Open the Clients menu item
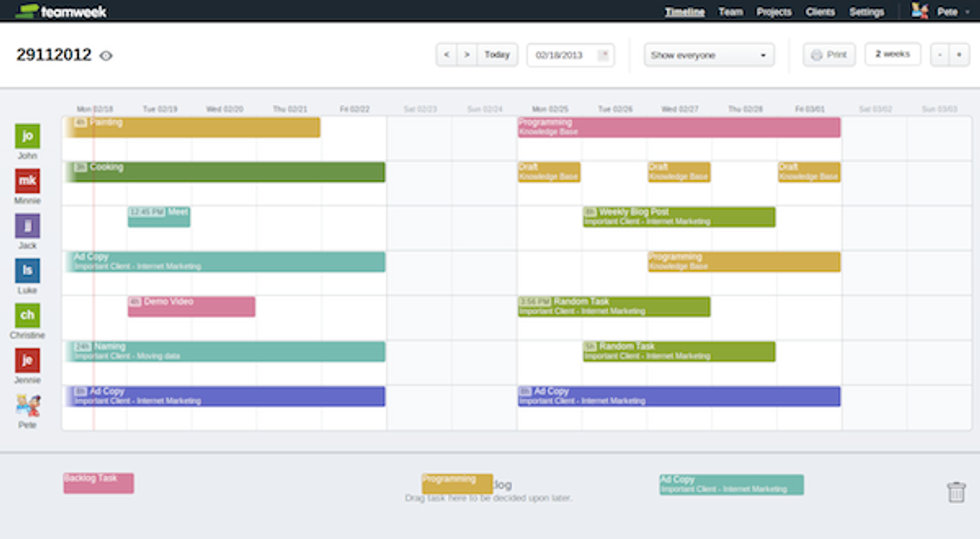Image resolution: width=980 pixels, height=539 pixels. click(x=820, y=12)
